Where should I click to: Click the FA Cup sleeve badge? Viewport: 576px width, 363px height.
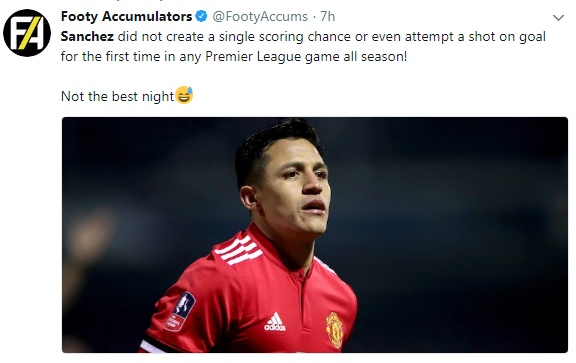click(x=180, y=311)
